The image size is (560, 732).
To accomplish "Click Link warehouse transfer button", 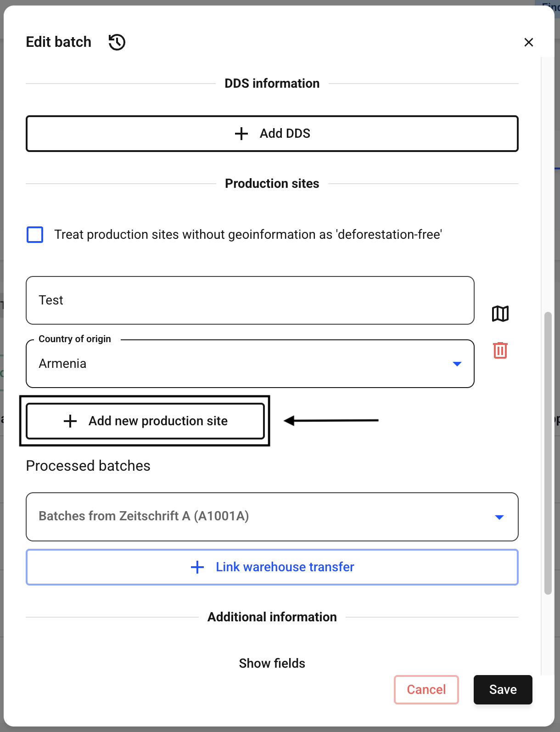I will click(272, 567).
